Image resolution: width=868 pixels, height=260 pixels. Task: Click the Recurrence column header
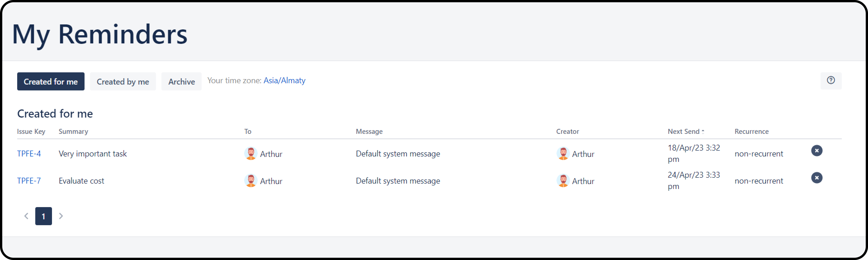751,132
